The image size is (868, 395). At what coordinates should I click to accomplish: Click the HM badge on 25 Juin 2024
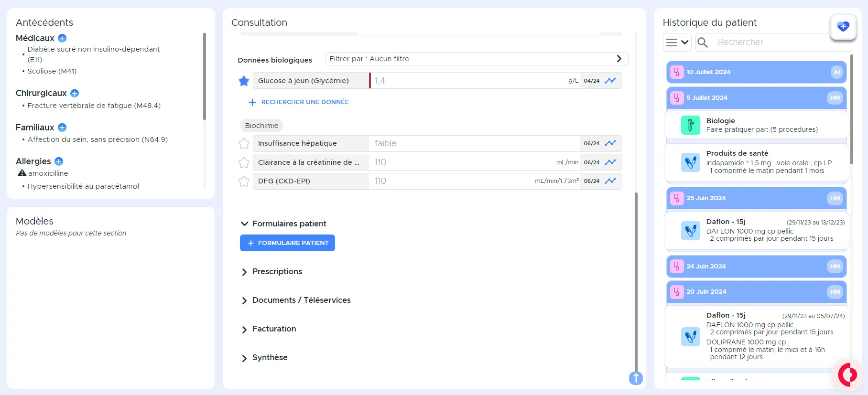[x=835, y=198]
